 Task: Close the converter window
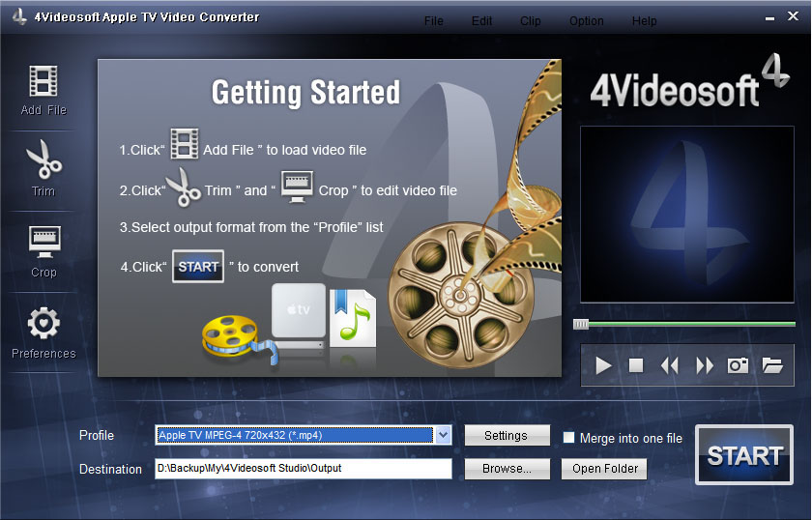point(793,16)
